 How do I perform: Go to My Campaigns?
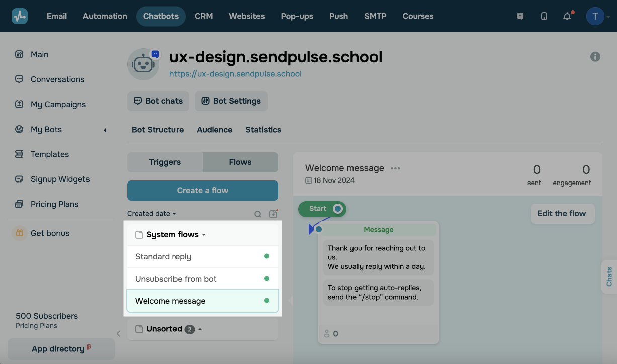[58, 105]
